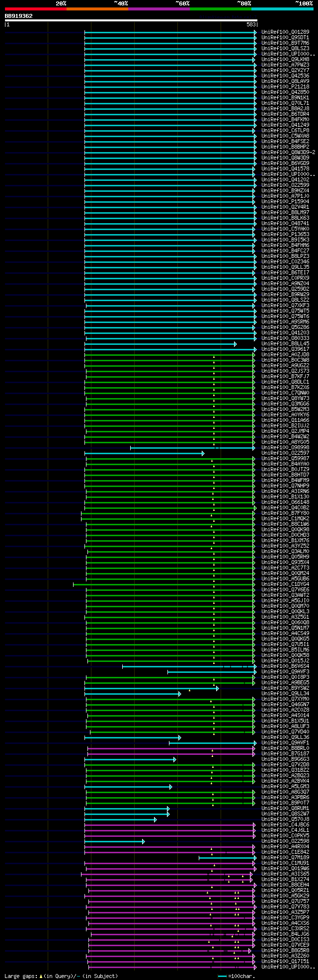This screenshot has height=980, width=318.
Task: Select hit label UniRef100_Q39617
Action: click(x=285, y=349)
